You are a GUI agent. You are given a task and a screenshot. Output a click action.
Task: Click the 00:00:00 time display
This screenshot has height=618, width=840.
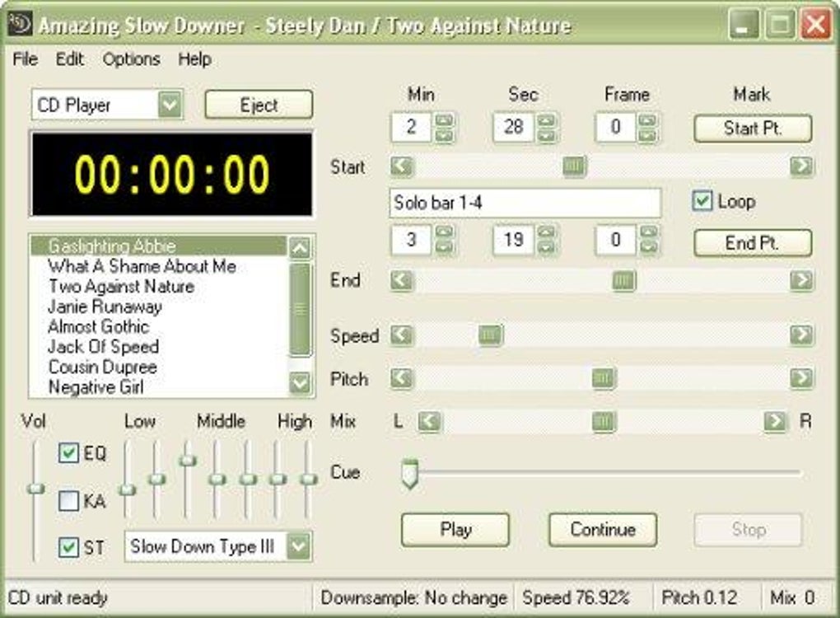pyautogui.click(x=171, y=174)
